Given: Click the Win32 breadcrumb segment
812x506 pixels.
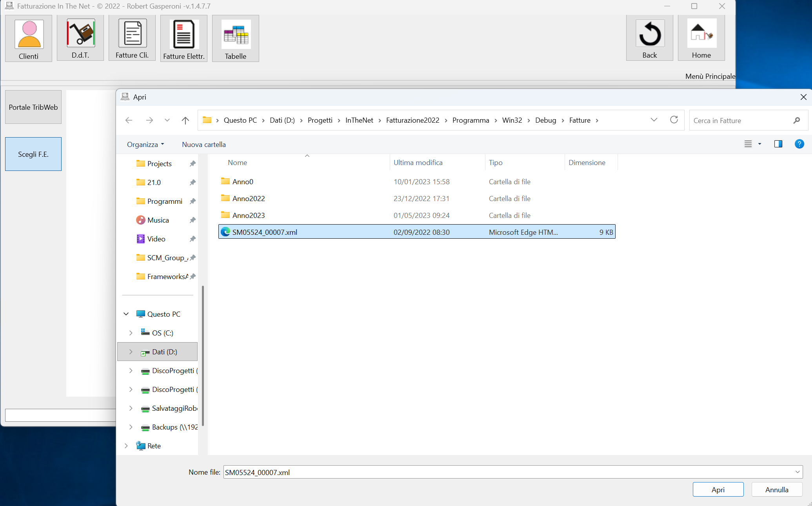Looking at the screenshot, I should 512,120.
